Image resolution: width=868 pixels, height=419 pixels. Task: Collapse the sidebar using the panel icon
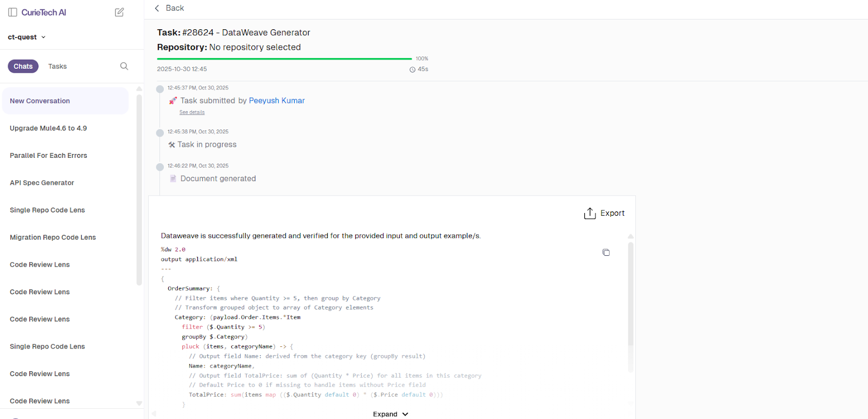tap(12, 11)
